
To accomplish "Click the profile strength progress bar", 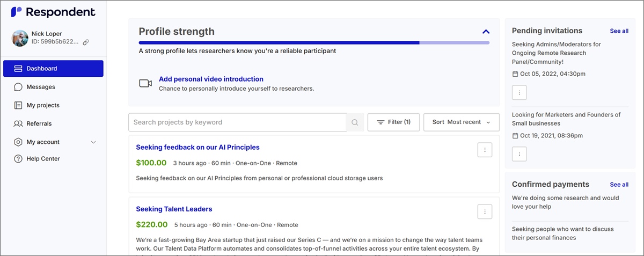I will click(314, 42).
